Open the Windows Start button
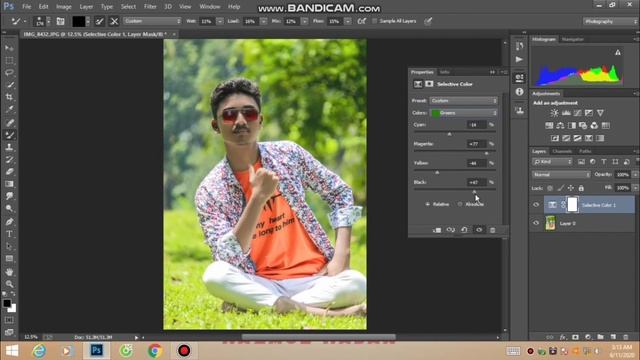This screenshot has height=360, width=640. (x=12, y=351)
